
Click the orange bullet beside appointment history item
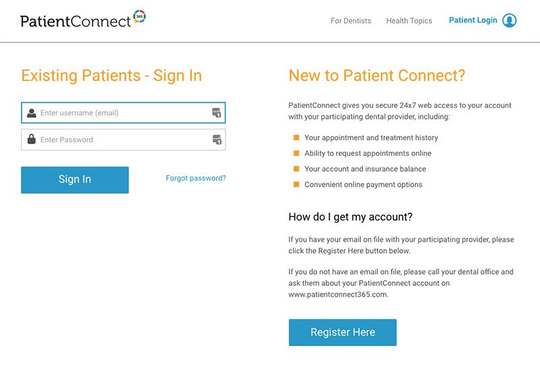tap(295, 137)
